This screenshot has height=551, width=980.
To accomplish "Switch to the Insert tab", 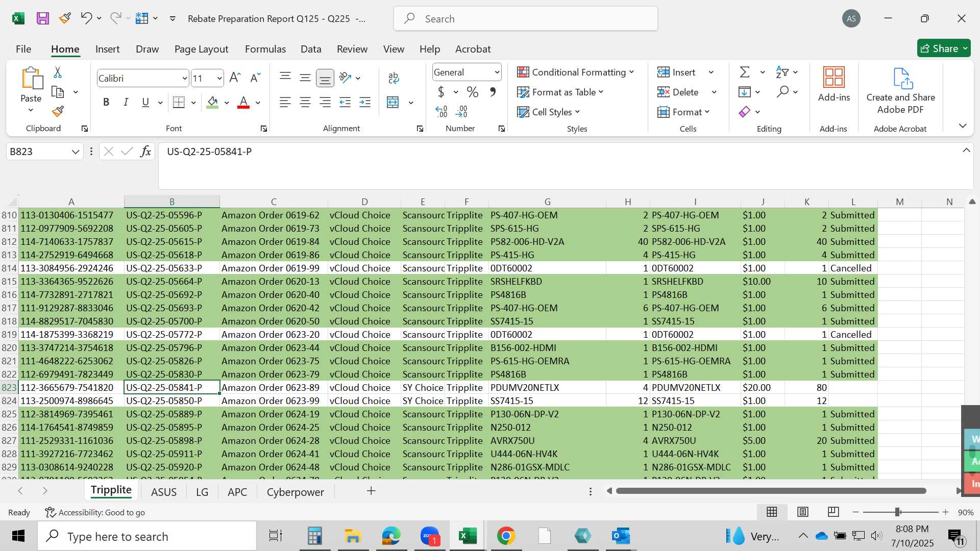I will (107, 49).
